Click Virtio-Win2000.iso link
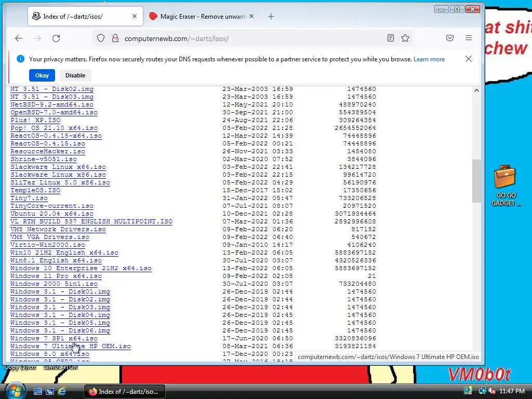 point(48,245)
